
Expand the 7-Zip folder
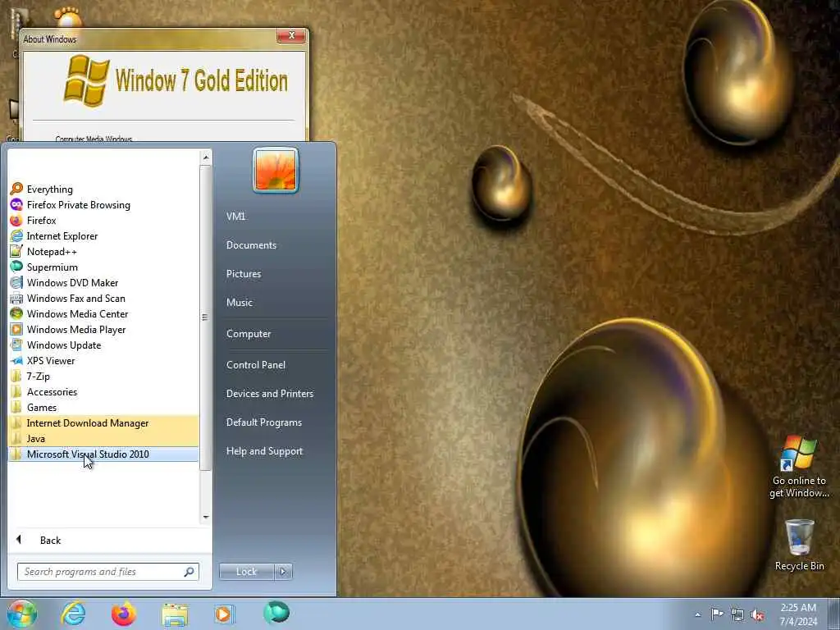[x=103, y=376]
